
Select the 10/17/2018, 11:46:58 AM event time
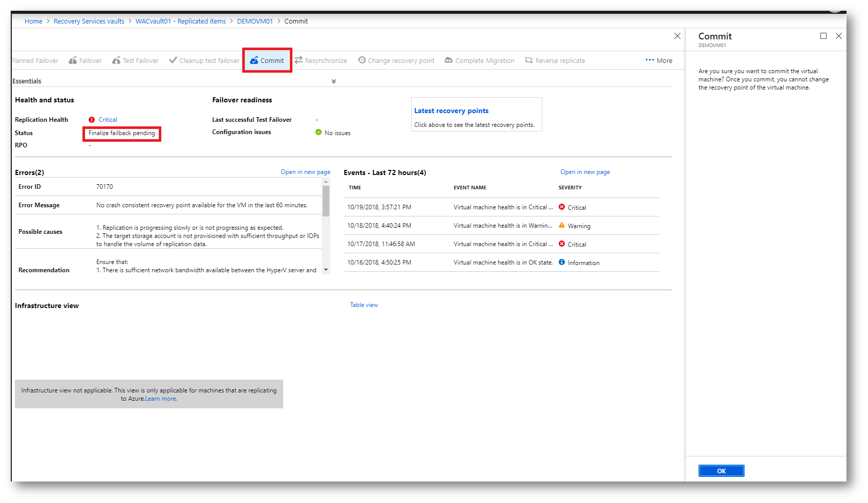(x=382, y=244)
